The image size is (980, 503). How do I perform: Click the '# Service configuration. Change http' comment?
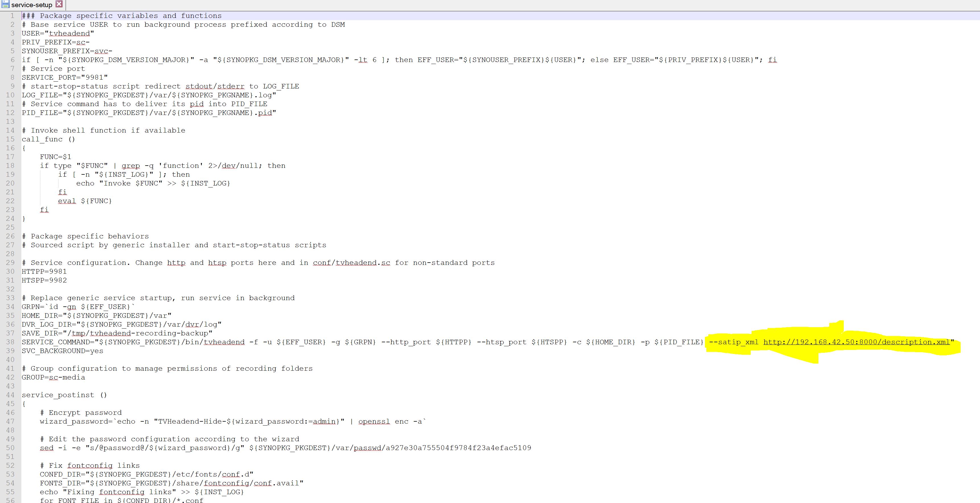258,263
